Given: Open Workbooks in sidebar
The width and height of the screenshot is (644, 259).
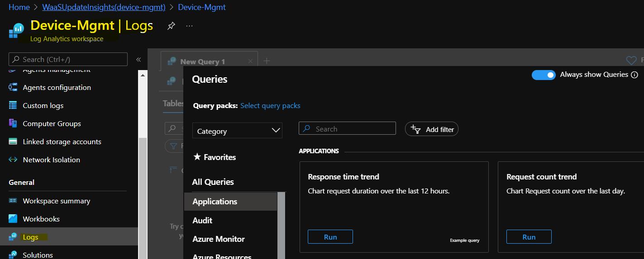Looking at the screenshot, I should tap(41, 219).
